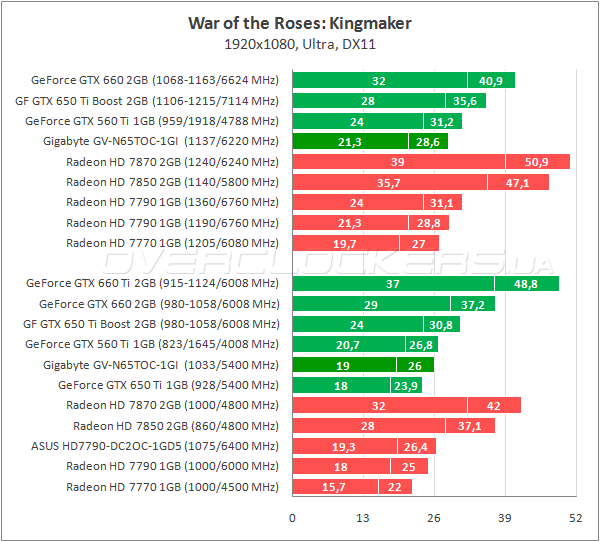Click the x-axis tick label 13
Viewport: 600px width, 542px height.
pos(363,518)
